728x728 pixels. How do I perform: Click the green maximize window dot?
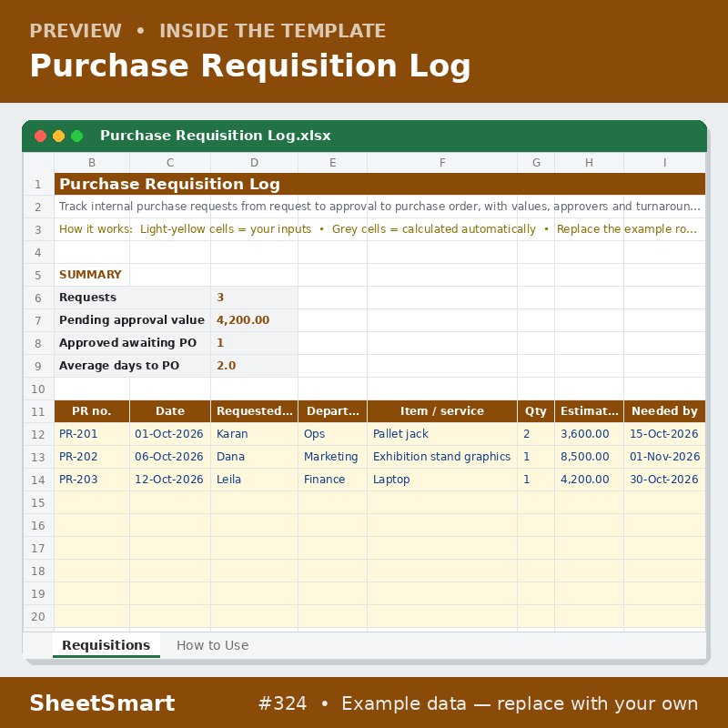point(77,136)
